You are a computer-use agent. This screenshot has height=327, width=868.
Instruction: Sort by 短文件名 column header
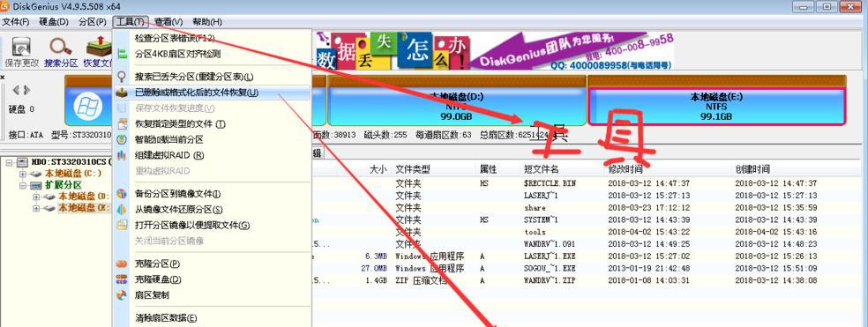pyautogui.click(x=542, y=169)
